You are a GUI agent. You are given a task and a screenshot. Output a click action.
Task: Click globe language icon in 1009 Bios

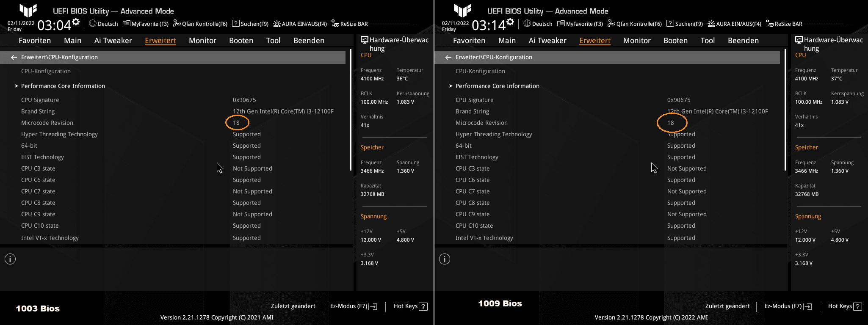(x=527, y=23)
